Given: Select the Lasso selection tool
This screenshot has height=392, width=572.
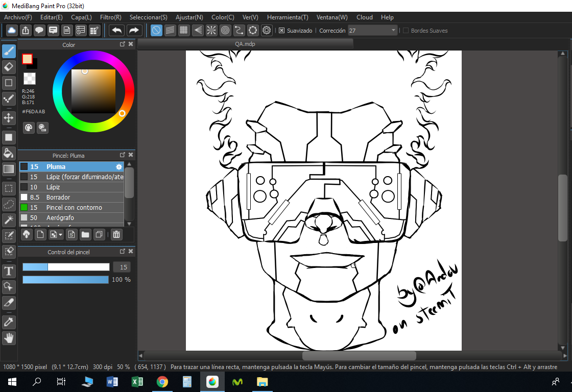Looking at the screenshot, I should coord(9,204).
